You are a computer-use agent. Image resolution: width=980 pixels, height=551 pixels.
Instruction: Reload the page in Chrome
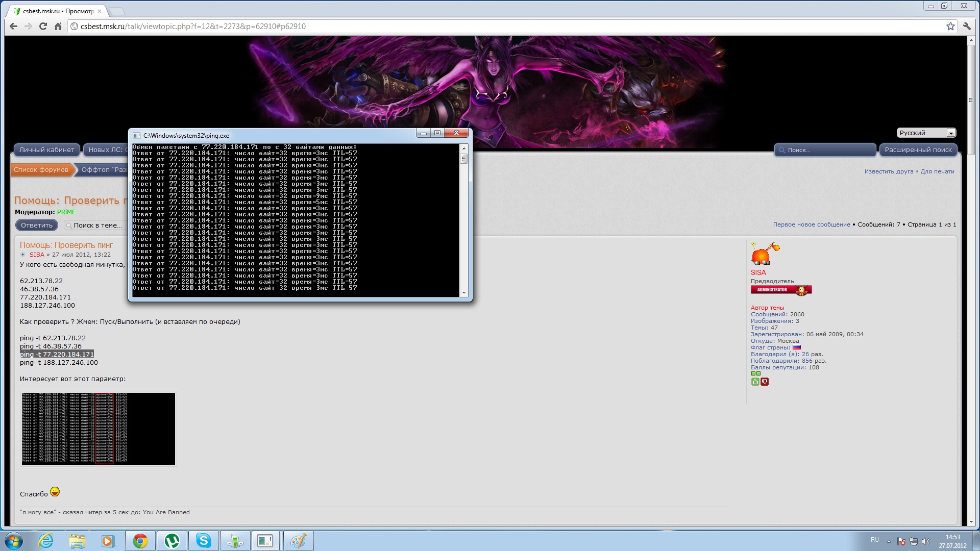point(43,27)
